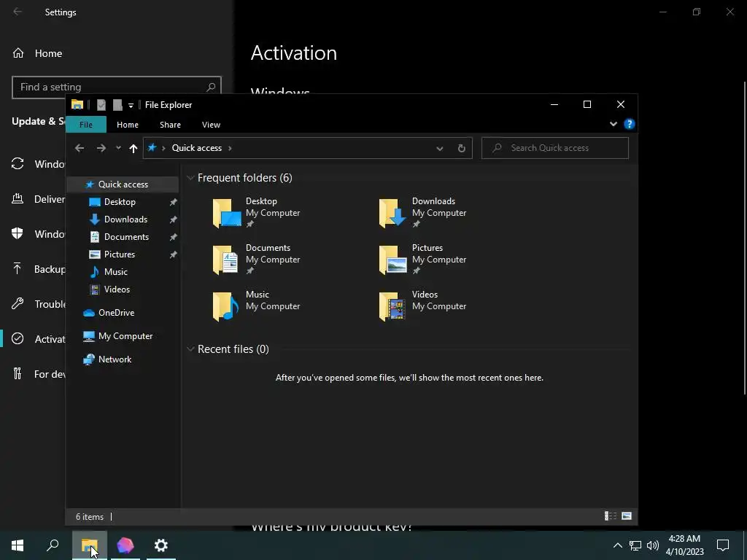Click the Find a setting box in Settings
The height and width of the screenshot is (560, 747).
click(116, 87)
